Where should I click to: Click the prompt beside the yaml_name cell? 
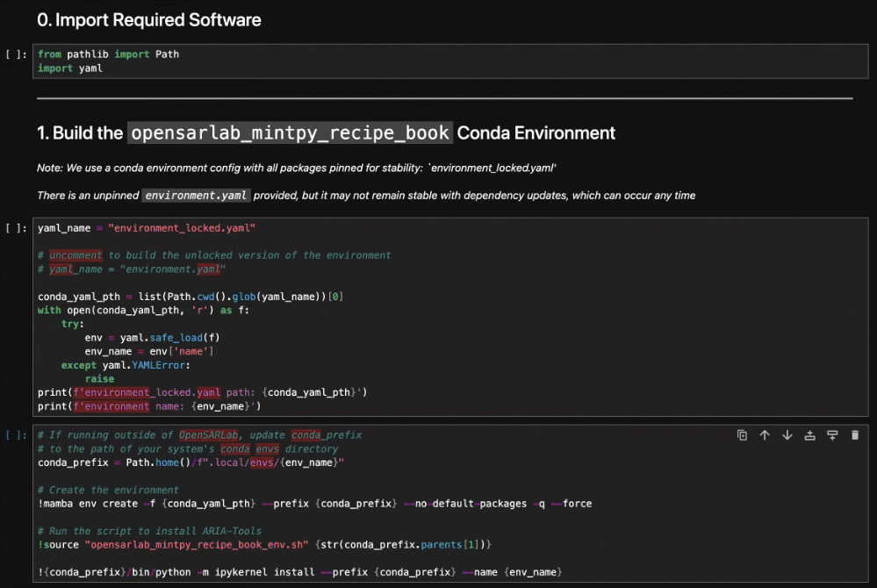coord(17,228)
